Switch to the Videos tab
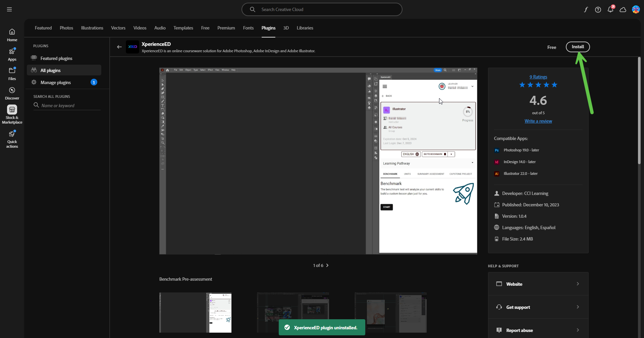 point(140,28)
